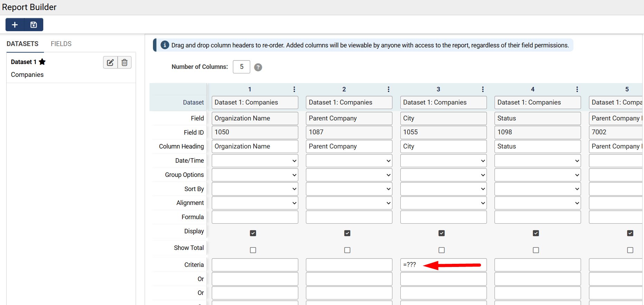Enable Show Total for column 4

tap(536, 250)
